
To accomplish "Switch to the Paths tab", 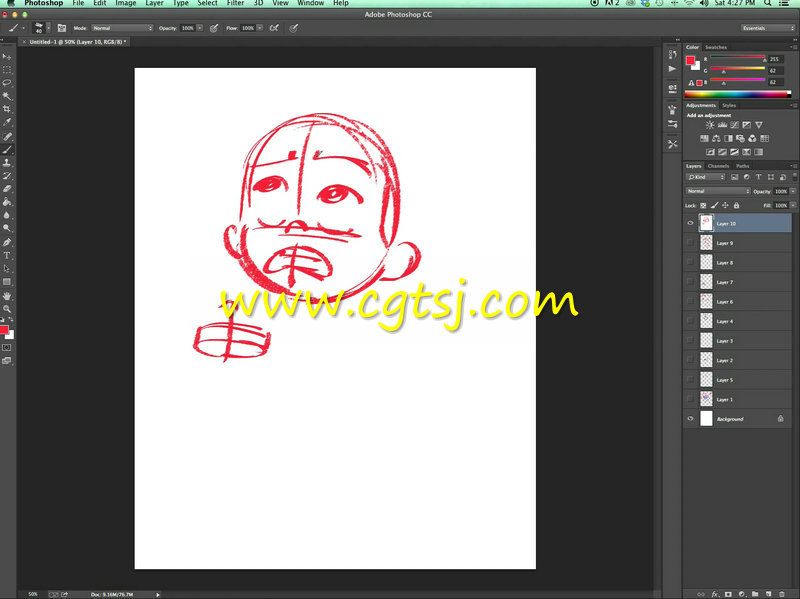I will pos(742,166).
